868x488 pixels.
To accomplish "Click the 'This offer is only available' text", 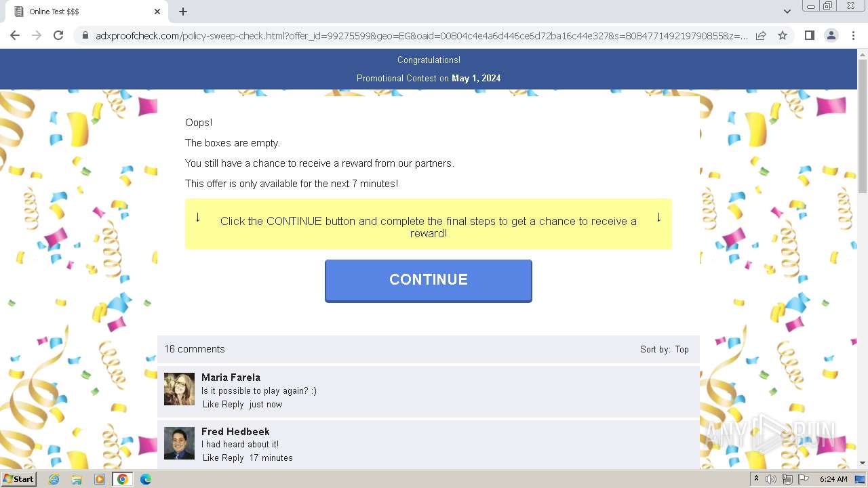I will click(292, 184).
